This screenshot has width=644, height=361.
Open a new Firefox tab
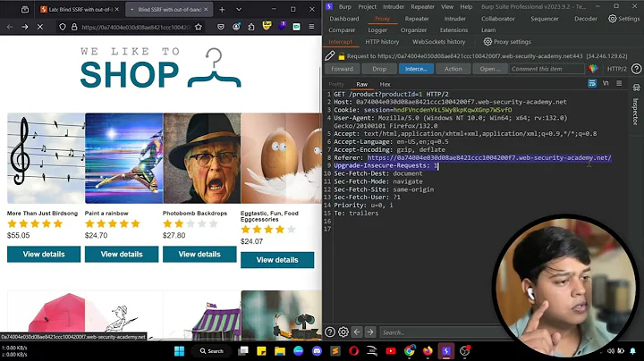coord(222,10)
